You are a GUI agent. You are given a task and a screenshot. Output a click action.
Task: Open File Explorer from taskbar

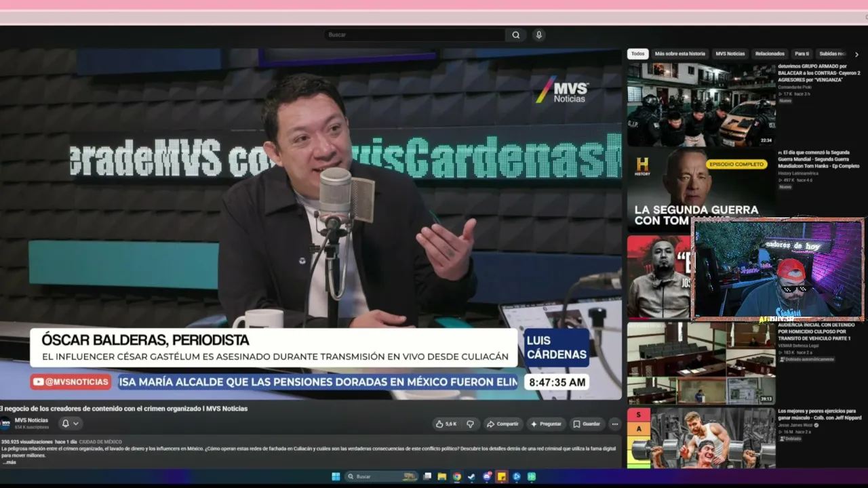(x=442, y=476)
